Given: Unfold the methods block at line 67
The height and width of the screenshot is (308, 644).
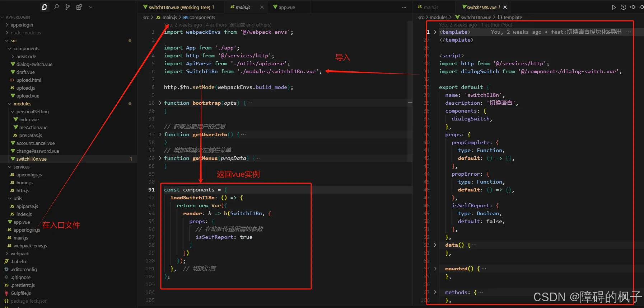Looking at the screenshot, I should (435, 292).
